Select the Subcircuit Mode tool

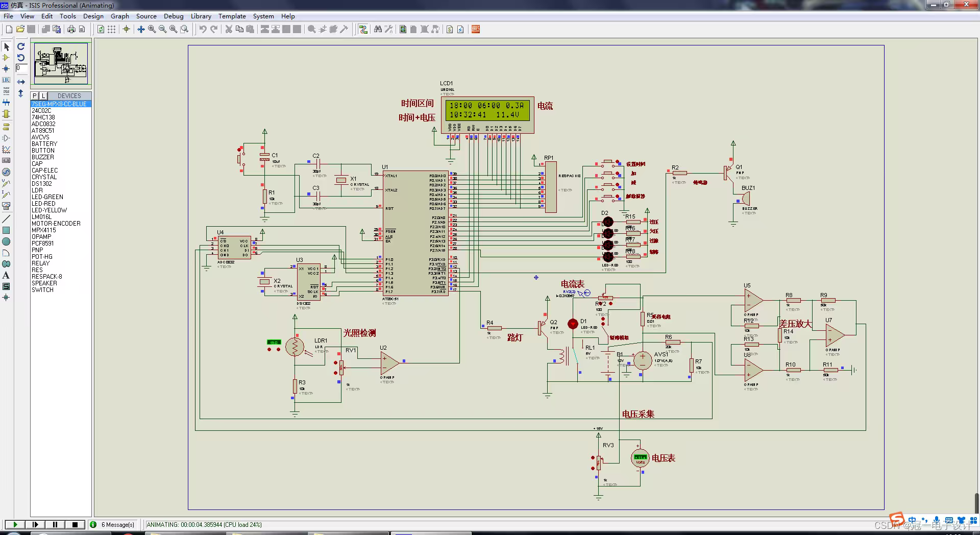[6, 114]
